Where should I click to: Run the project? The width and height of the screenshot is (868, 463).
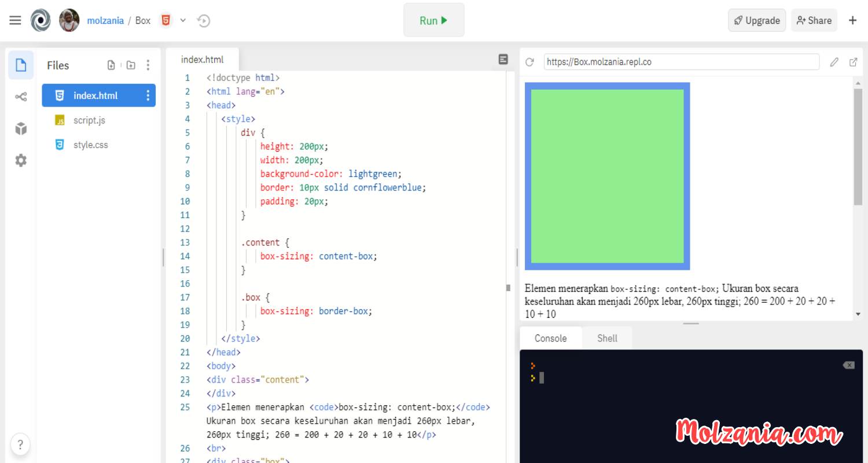(x=434, y=20)
